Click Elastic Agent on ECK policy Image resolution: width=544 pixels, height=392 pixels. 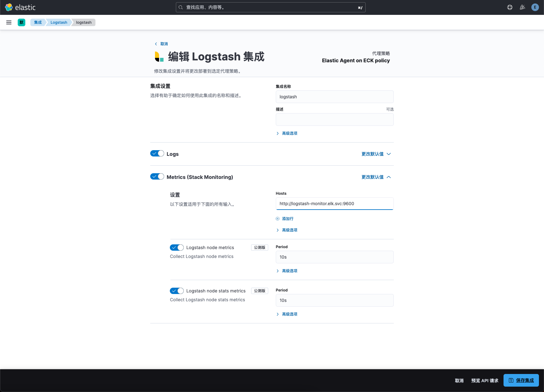(x=356, y=60)
